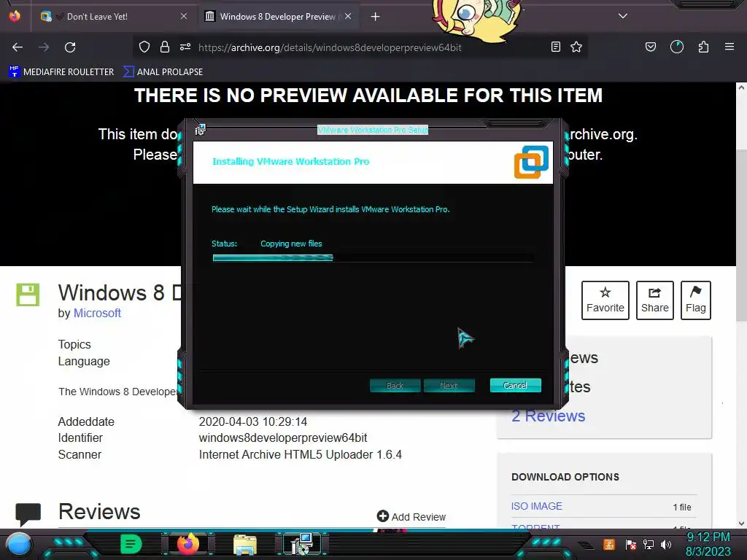Open the circular profile icon in toolbar
This screenshot has height=560, width=747.
click(676, 47)
